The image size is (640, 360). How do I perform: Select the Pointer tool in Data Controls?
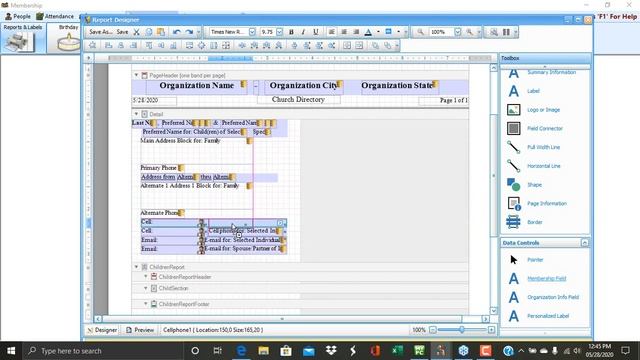tap(535, 260)
